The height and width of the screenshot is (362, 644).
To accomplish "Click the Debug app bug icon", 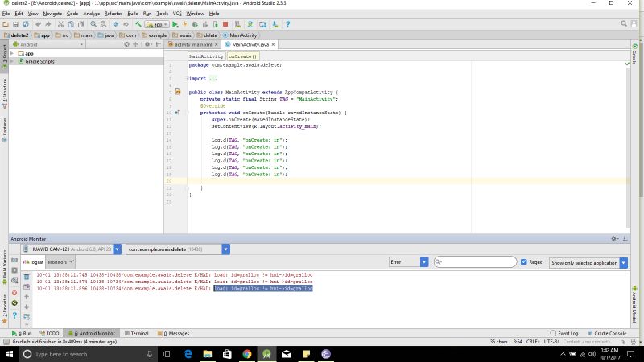I will pos(195,24).
